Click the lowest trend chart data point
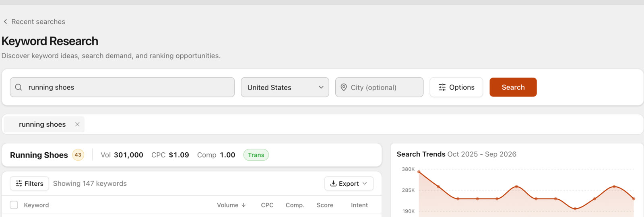Viewport: 644px width, 217px height. click(x=575, y=209)
